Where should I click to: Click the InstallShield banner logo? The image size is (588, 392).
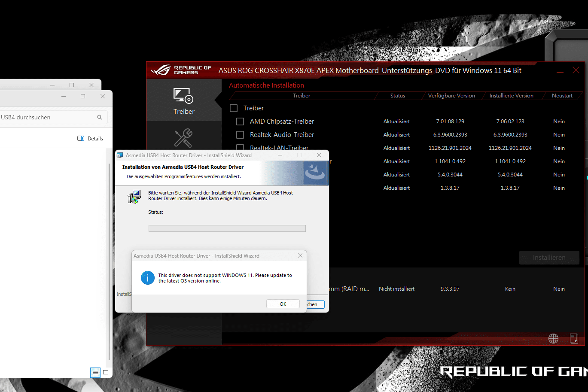(x=315, y=173)
